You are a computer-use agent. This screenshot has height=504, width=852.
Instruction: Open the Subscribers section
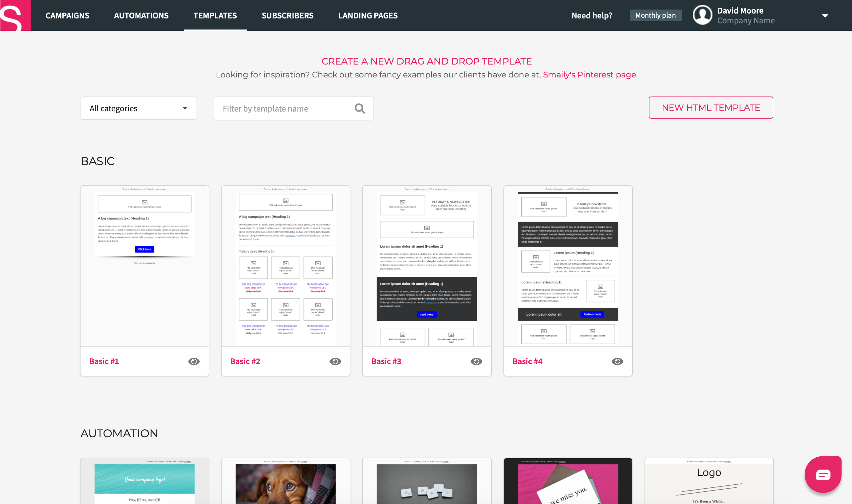[x=288, y=16]
